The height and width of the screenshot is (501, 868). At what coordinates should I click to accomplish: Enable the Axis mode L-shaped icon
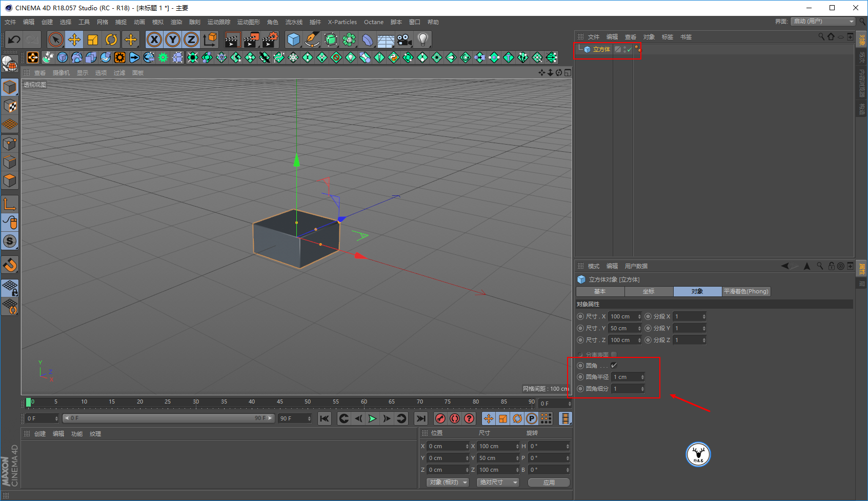click(10, 204)
